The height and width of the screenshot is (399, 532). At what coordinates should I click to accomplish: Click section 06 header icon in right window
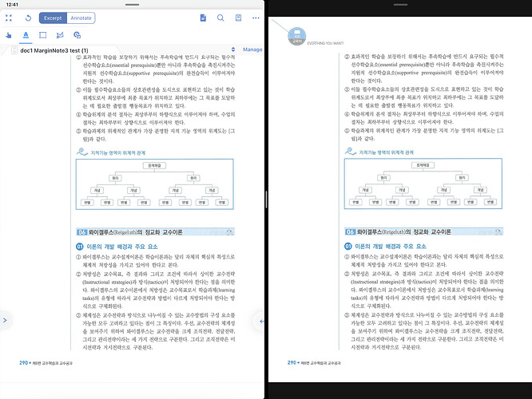click(498, 232)
